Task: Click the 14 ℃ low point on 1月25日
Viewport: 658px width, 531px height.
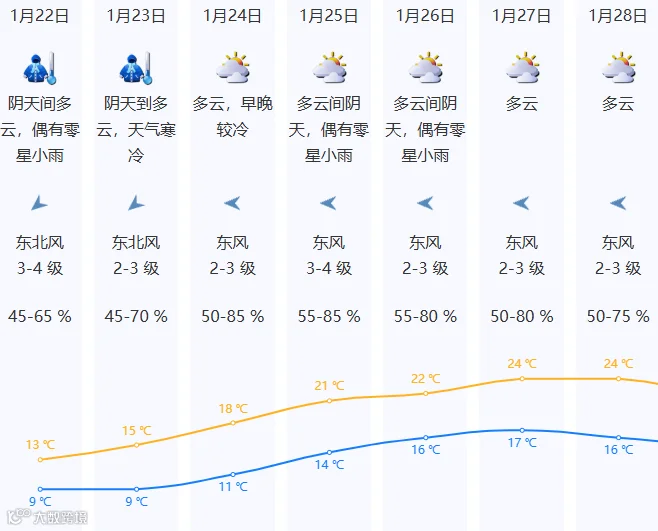Action: point(329,453)
